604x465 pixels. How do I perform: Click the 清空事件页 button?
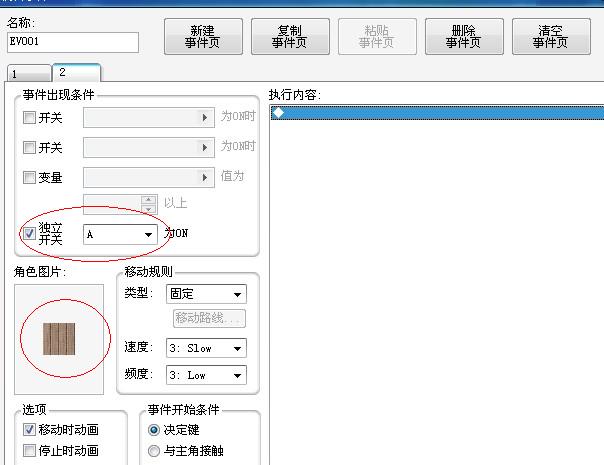(551, 37)
